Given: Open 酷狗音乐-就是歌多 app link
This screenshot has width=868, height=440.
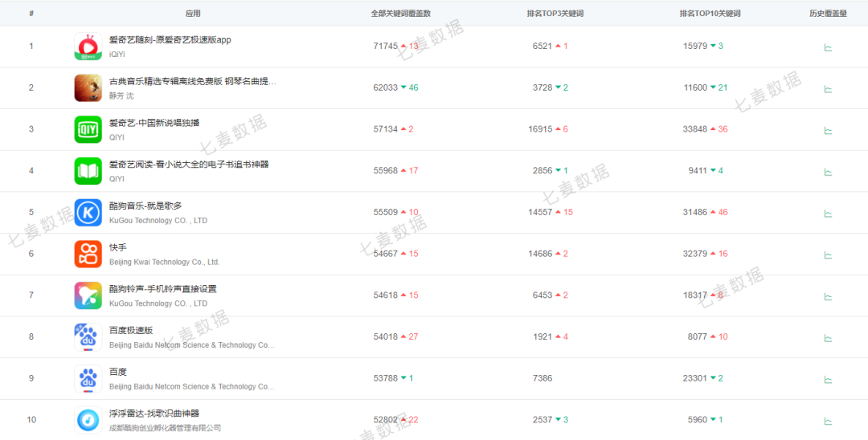Looking at the screenshot, I should (x=145, y=206).
